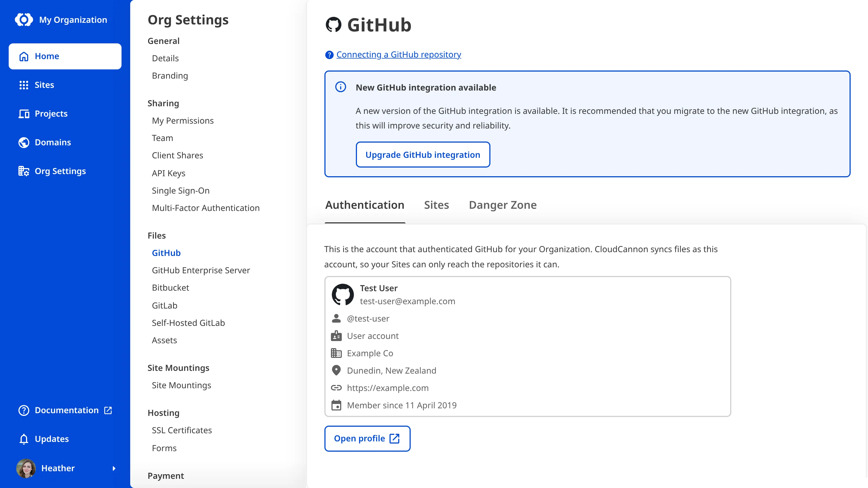
Task: Click the info icon in integration notice
Action: pos(340,87)
